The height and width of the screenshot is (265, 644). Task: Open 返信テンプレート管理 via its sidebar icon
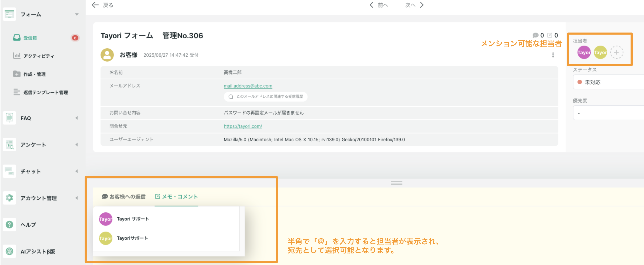point(17,92)
